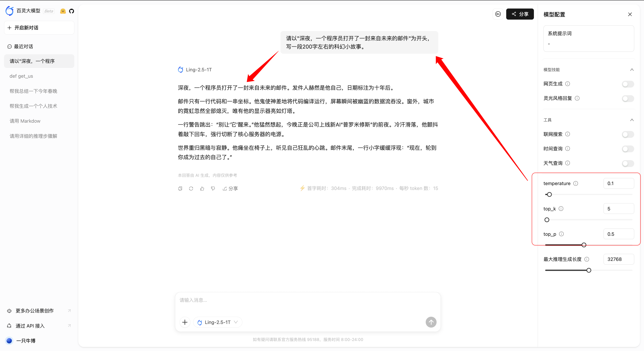Click the 分享 button in the top bar
644x351 pixels.
[520, 14]
